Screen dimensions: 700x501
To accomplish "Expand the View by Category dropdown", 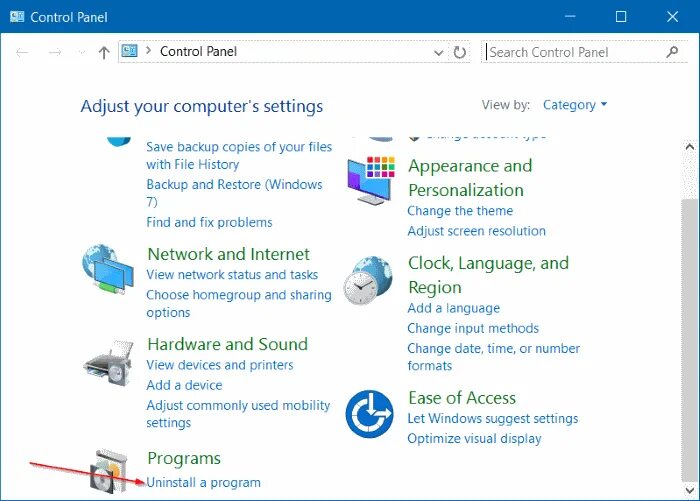I will click(575, 105).
